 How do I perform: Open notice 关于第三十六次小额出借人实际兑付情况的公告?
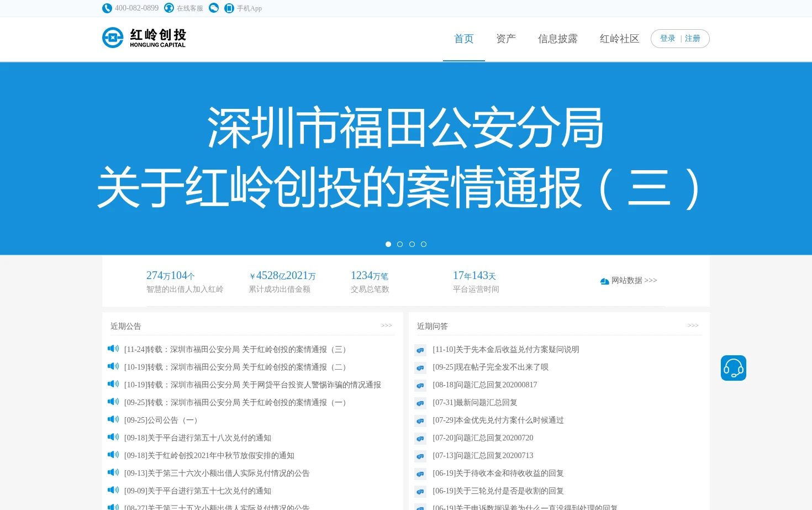217,473
